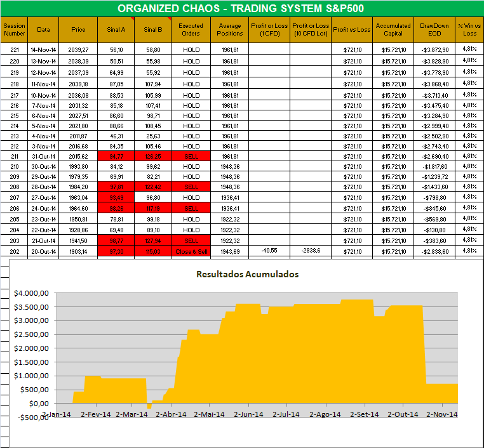Select Sinal A cell 46,31

pos(116,136)
